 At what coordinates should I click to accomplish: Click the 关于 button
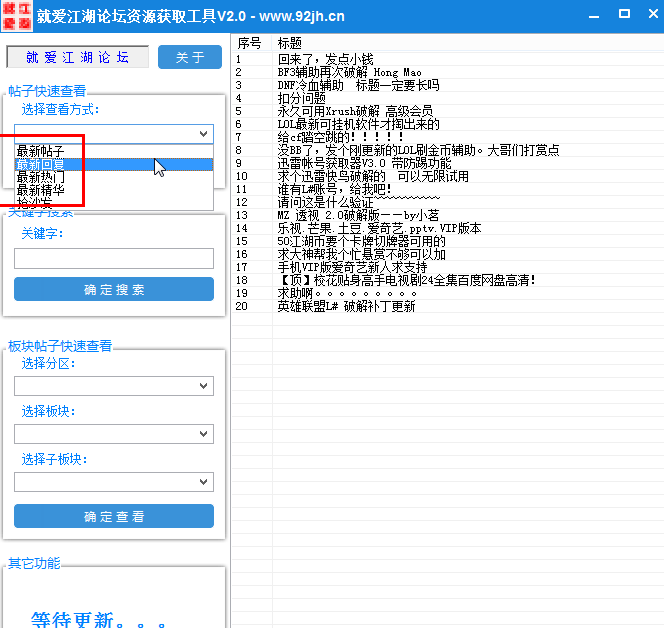[190, 57]
